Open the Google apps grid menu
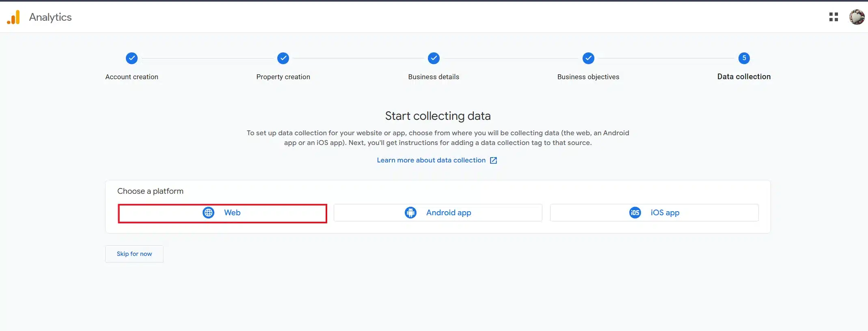 coord(833,17)
